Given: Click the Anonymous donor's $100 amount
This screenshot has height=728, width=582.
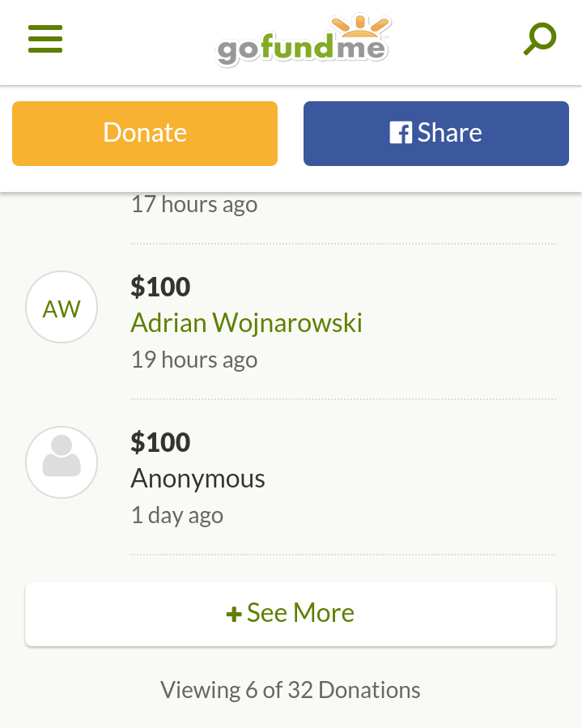Looking at the screenshot, I should 160,442.
